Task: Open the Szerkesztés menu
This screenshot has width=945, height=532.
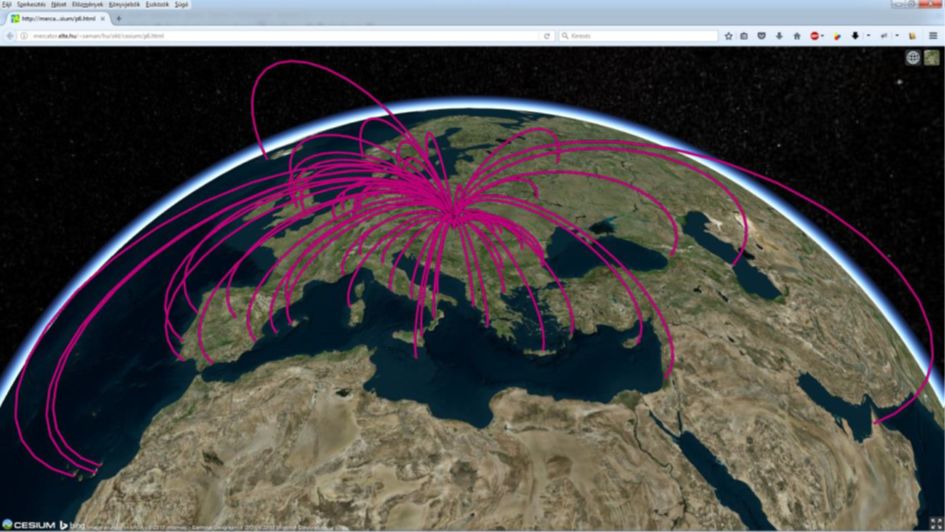Action: point(31,4)
